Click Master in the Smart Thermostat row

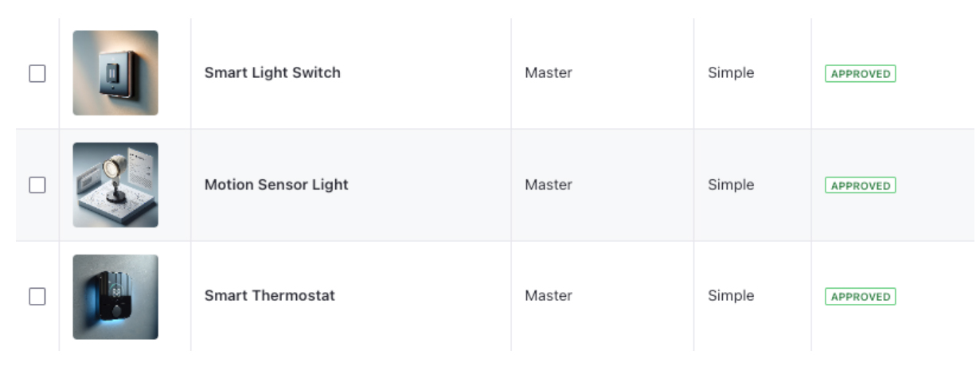(549, 295)
